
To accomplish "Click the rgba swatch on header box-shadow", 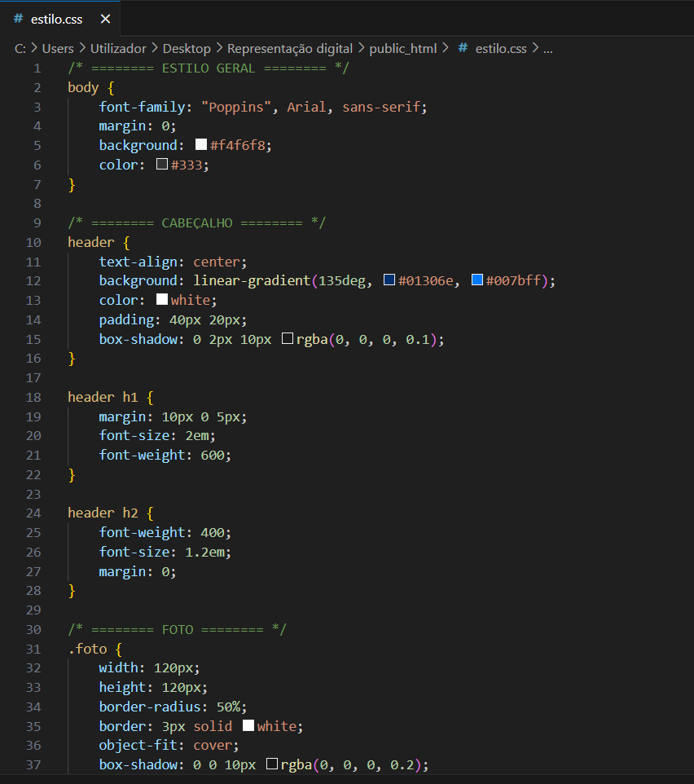I will (x=287, y=339).
